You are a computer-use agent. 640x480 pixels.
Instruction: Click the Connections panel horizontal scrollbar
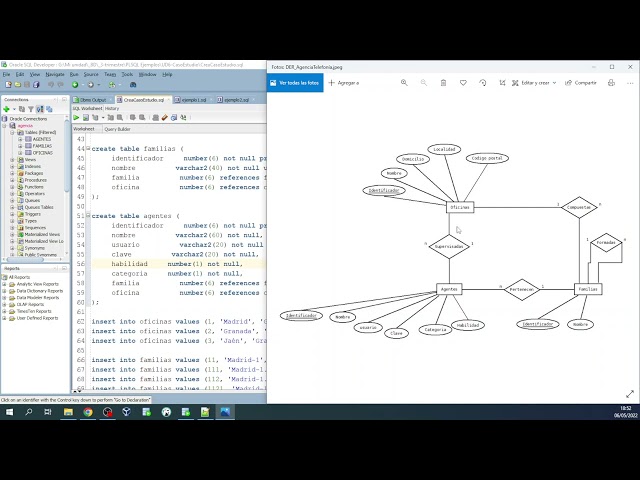tap(25, 260)
